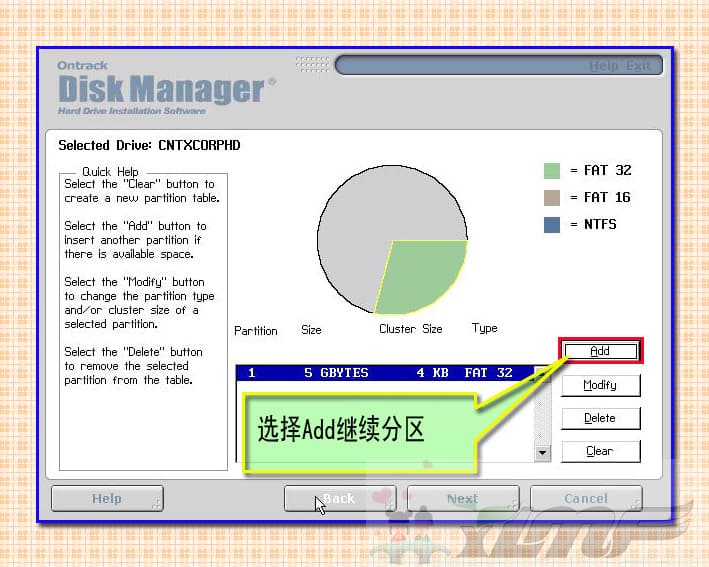Click the Clear button

[600, 451]
